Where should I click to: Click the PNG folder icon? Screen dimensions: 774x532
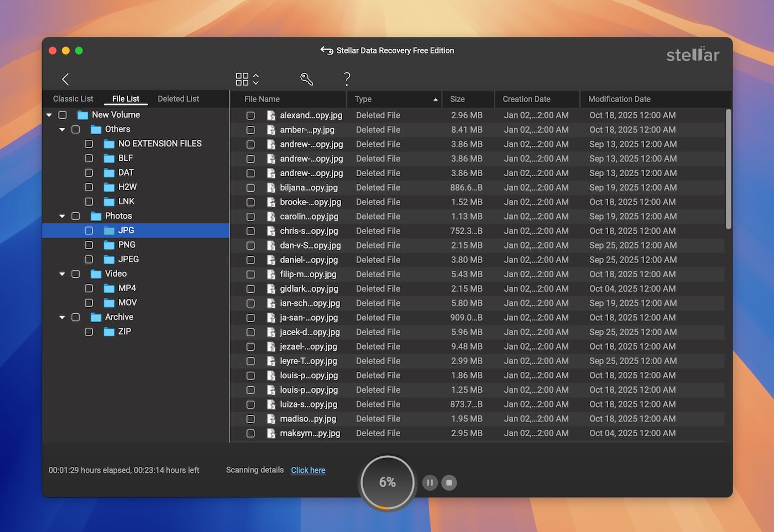point(109,245)
